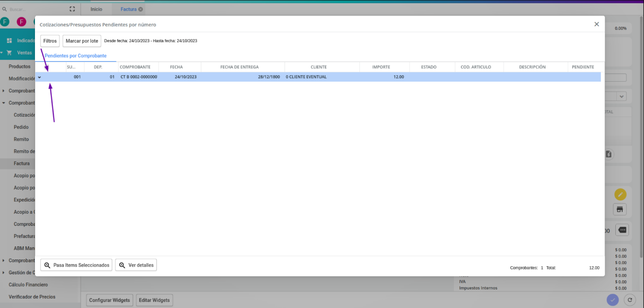Open Prefactura in the sidebar
The image size is (644, 308).
point(24,236)
